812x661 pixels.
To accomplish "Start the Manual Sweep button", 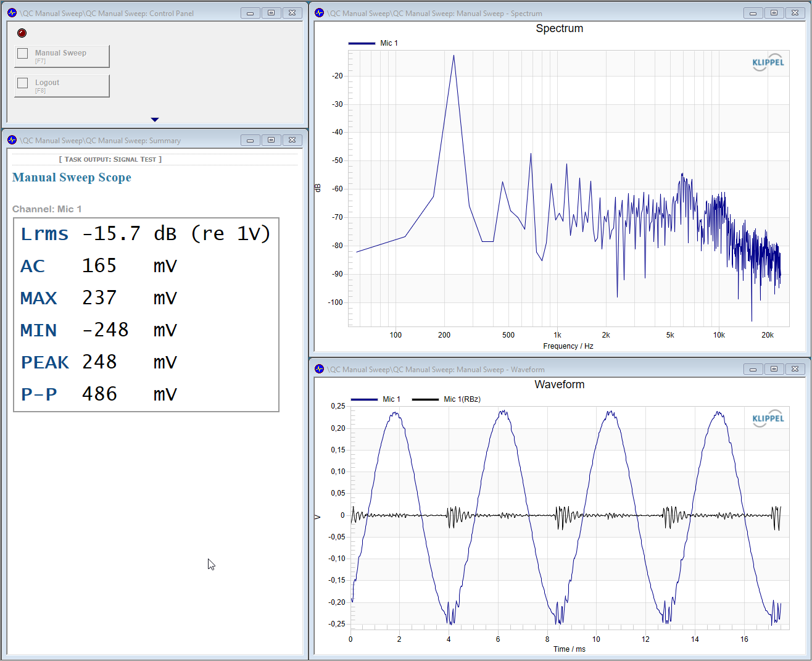I will [62, 56].
